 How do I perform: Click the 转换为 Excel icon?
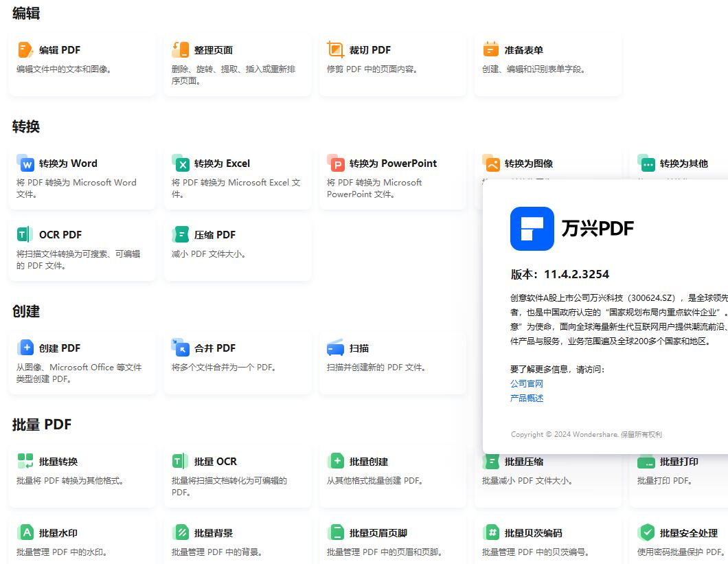[x=180, y=163]
